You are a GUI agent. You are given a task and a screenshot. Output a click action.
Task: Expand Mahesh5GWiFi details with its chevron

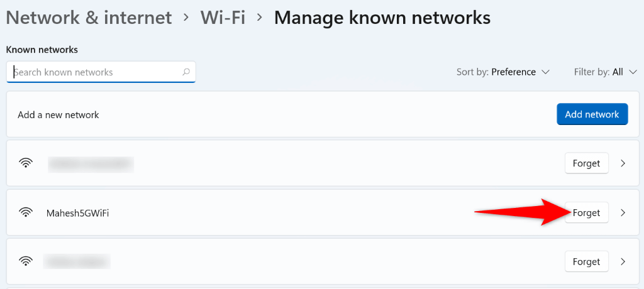click(623, 213)
